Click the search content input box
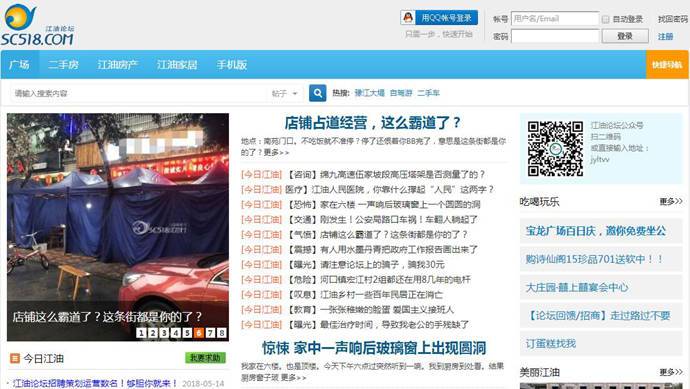The height and width of the screenshot is (389, 690). (x=139, y=93)
